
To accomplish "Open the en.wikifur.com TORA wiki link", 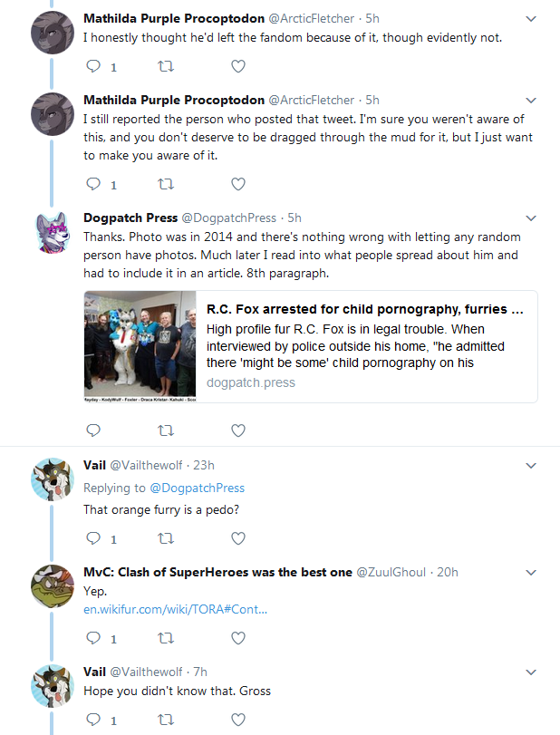I will [x=175, y=609].
